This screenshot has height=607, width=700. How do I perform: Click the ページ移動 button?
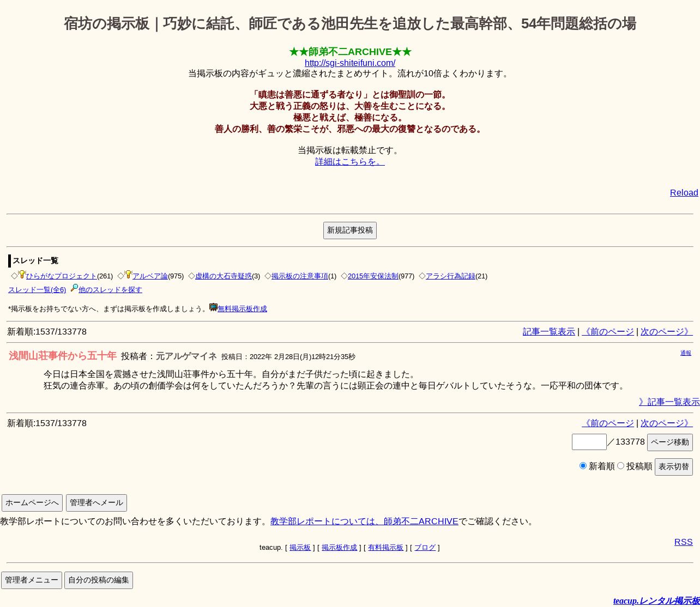click(670, 442)
